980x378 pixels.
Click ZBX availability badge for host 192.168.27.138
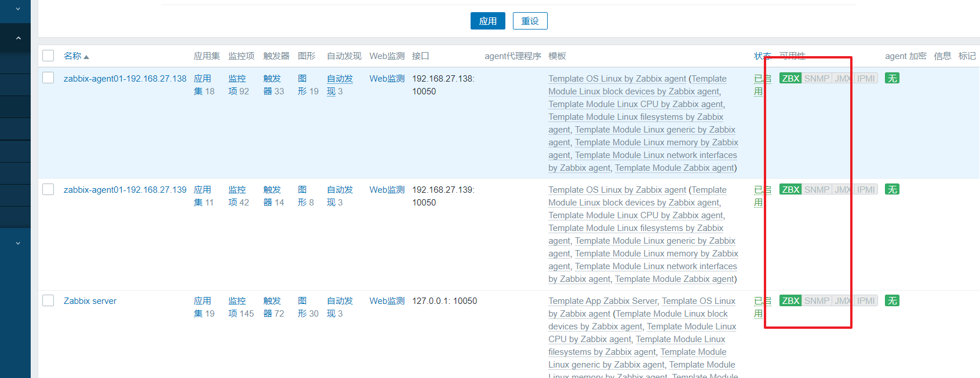(790, 78)
